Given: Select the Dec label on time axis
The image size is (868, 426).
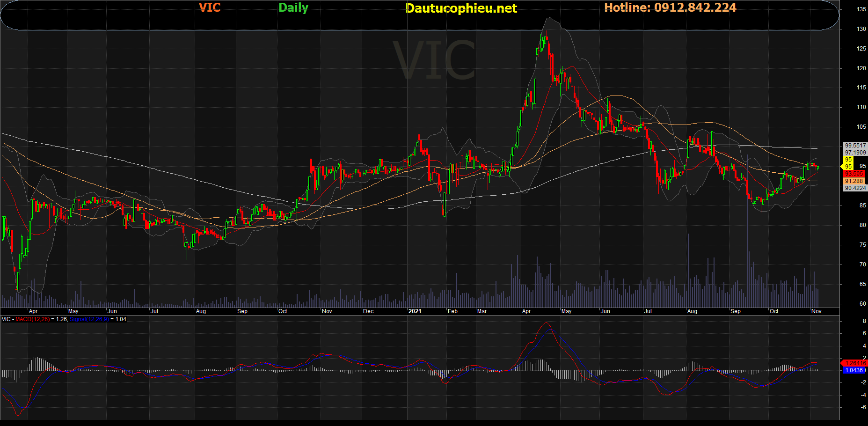Looking at the screenshot, I should [368, 311].
